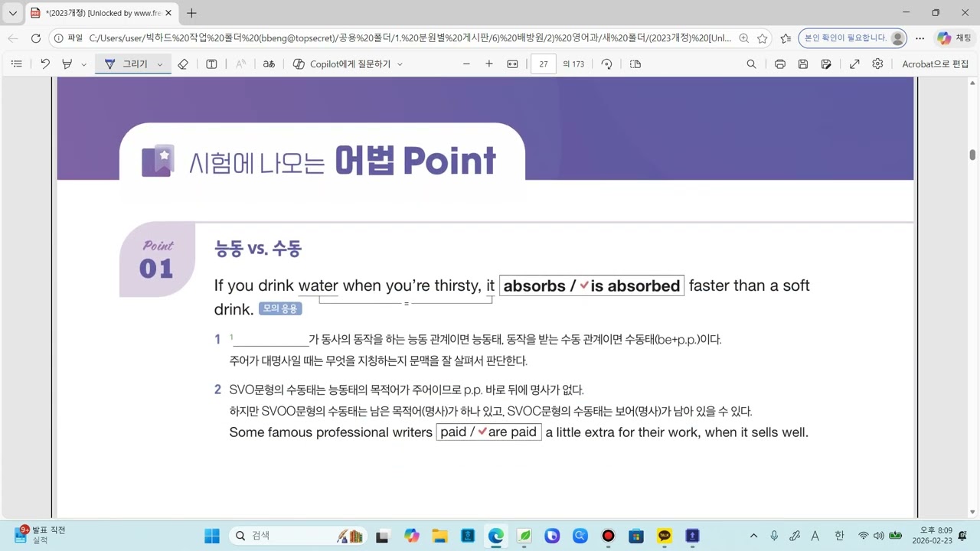Click the scrollbar down arrow

click(x=972, y=512)
